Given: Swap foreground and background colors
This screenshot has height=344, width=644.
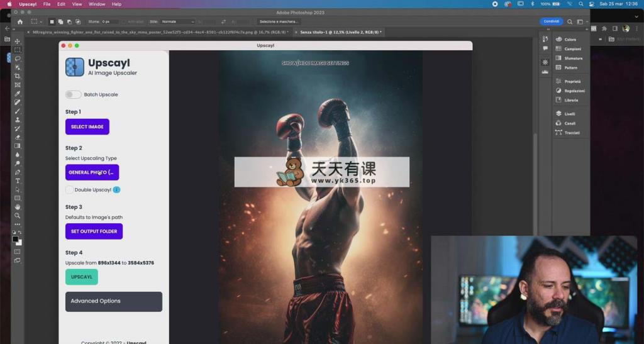Looking at the screenshot, I should click(19, 233).
